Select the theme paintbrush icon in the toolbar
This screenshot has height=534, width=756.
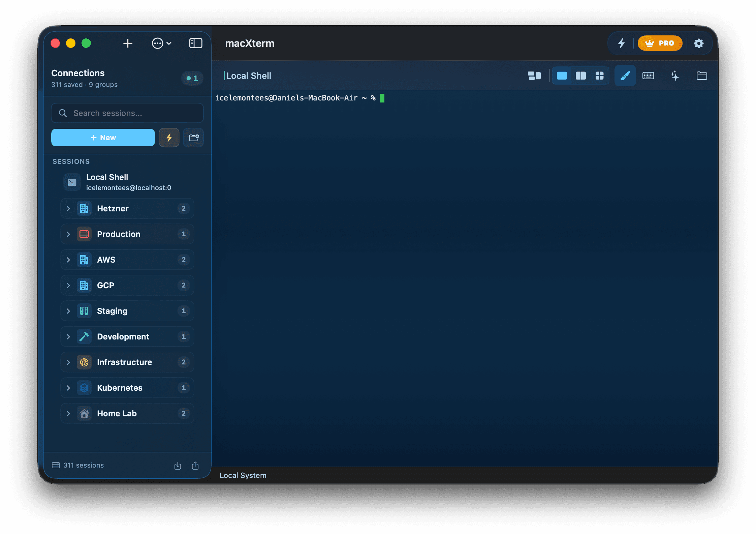point(625,76)
